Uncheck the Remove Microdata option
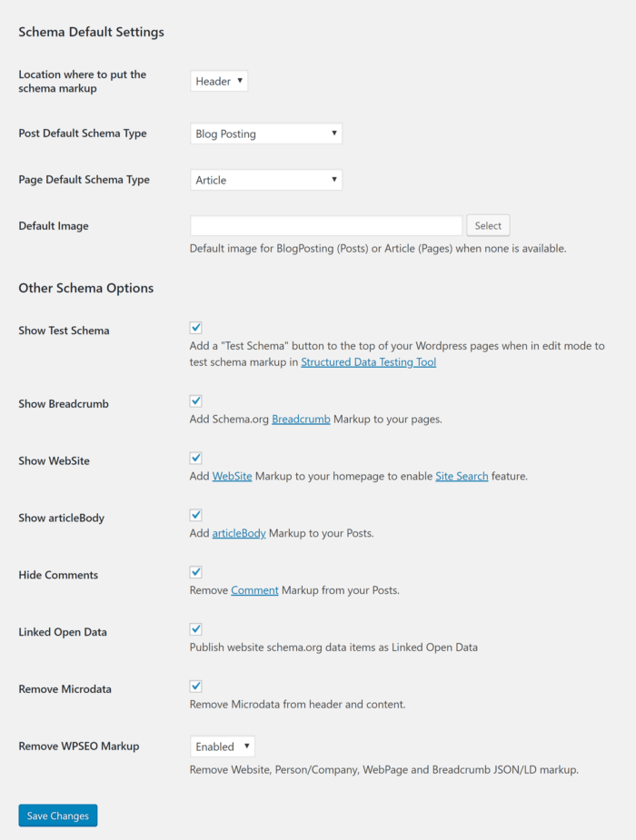The image size is (636, 840). tap(195, 686)
